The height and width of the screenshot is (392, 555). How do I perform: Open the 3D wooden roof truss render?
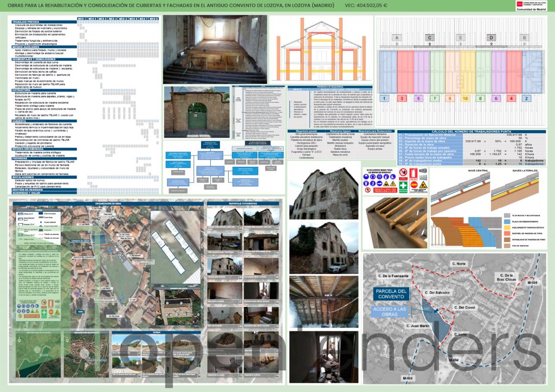(x=396, y=223)
